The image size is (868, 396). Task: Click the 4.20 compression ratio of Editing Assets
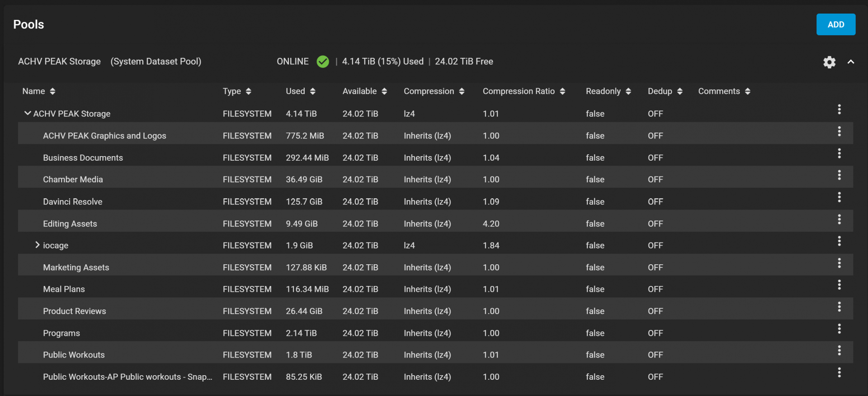coord(491,224)
